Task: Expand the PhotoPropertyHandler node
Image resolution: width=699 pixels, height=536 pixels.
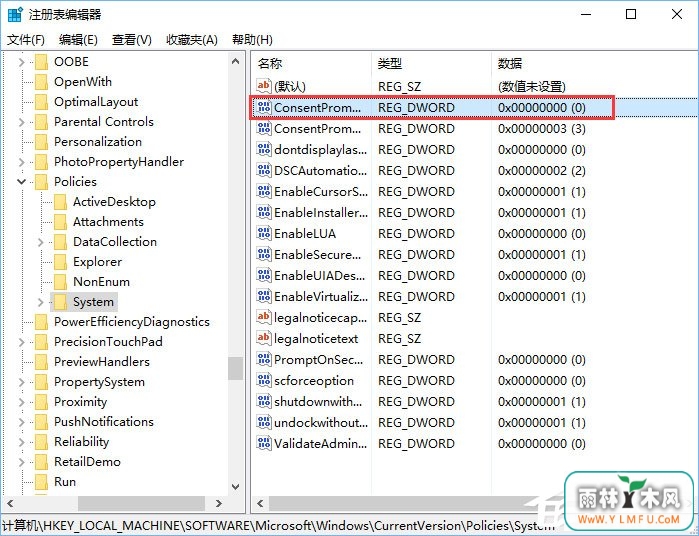Action: [21, 162]
